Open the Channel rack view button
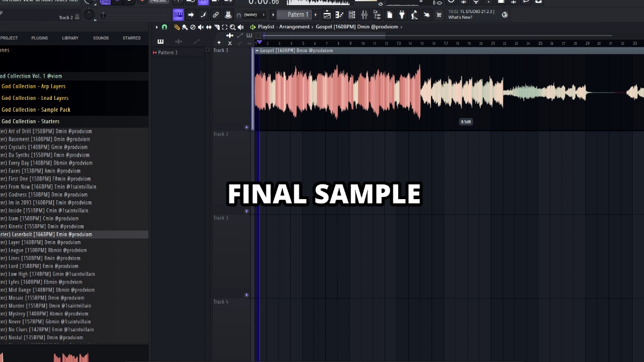Screen dimensions: 644x362 [352, 15]
